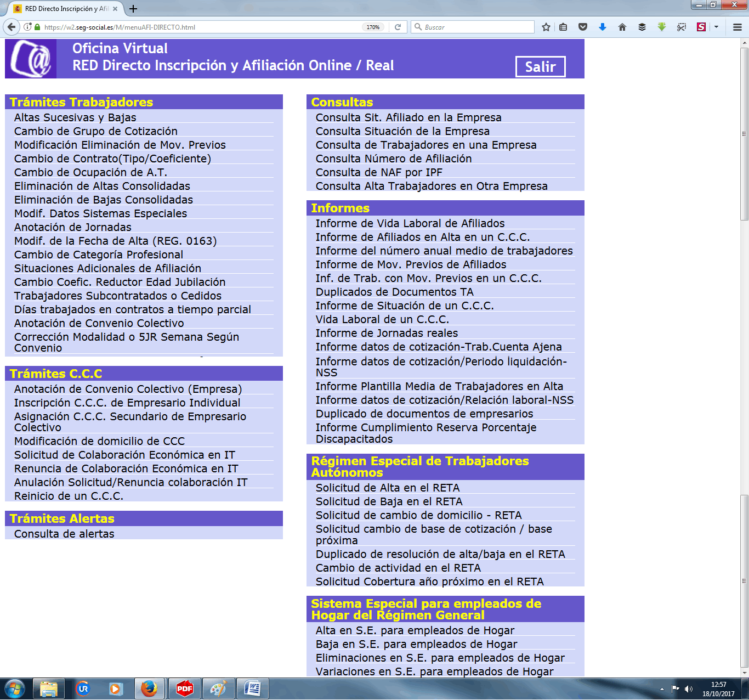
Task: Bookmark this page with the star icon
Action: pyautogui.click(x=546, y=27)
